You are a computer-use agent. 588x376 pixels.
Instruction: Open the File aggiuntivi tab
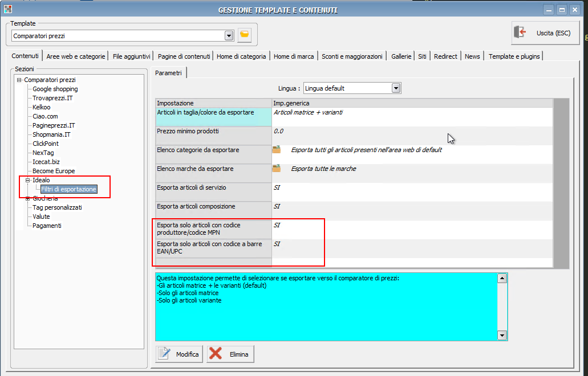click(x=131, y=56)
